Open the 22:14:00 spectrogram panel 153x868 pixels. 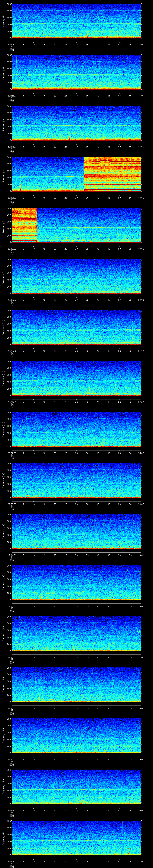coord(76,21)
